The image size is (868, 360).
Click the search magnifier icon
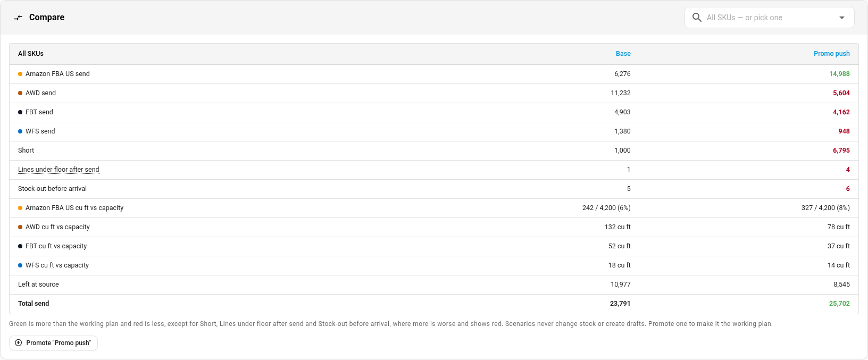697,18
